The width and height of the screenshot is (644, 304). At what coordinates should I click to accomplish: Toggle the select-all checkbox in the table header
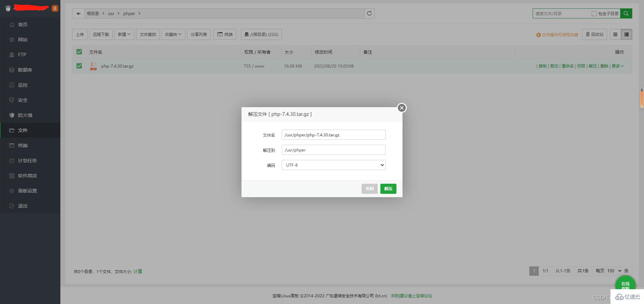click(x=79, y=52)
